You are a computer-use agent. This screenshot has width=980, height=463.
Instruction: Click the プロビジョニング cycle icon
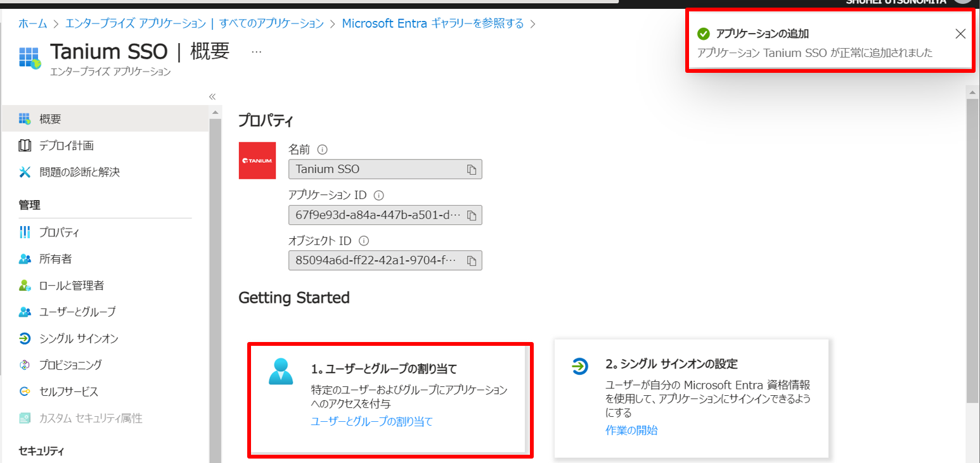[x=25, y=365]
